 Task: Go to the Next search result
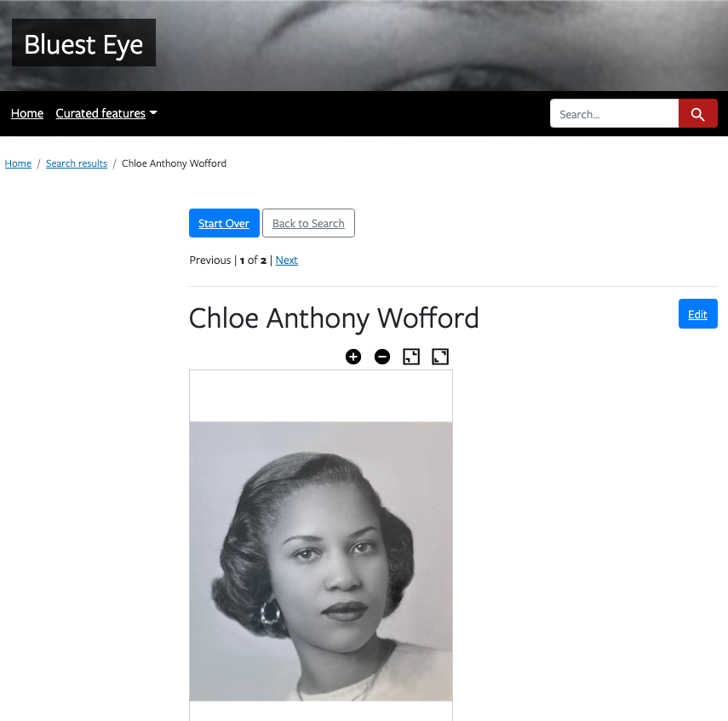tap(286, 260)
